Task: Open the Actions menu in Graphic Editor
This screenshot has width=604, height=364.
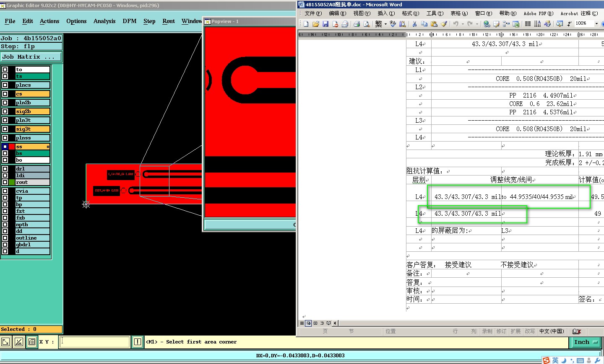Action: [x=49, y=21]
